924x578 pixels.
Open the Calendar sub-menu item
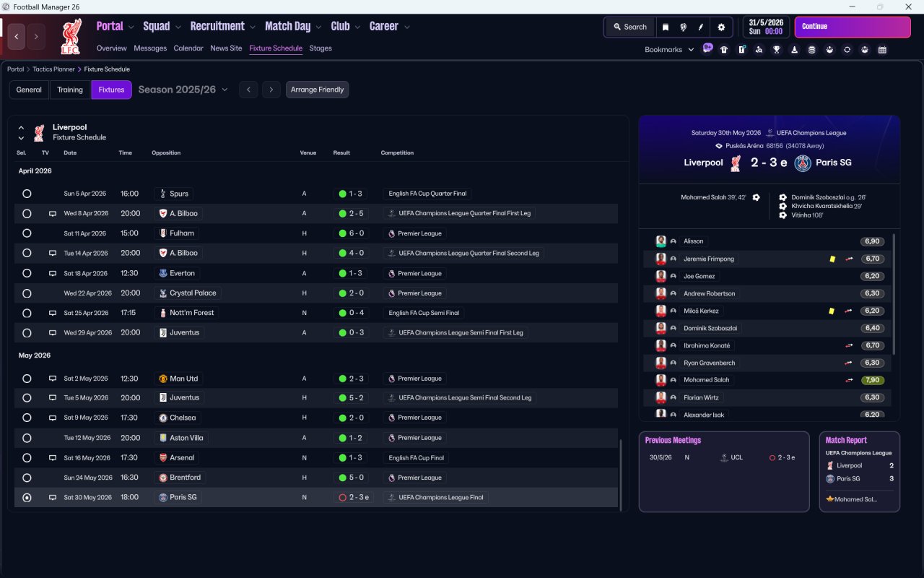click(188, 48)
